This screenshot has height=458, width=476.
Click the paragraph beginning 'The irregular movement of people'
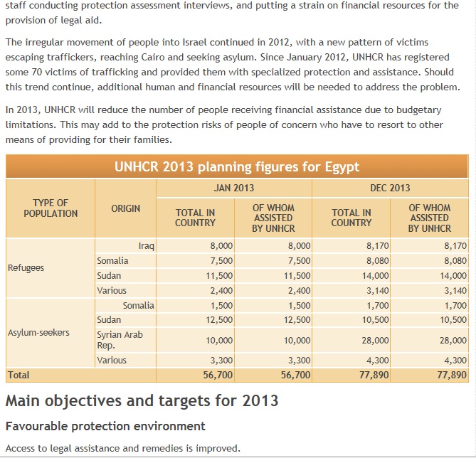233,65
